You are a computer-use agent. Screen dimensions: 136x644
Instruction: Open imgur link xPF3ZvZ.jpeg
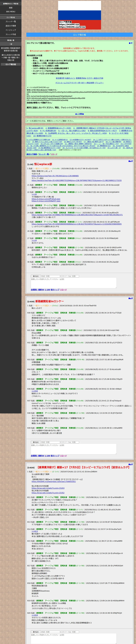[x=46, y=199]
